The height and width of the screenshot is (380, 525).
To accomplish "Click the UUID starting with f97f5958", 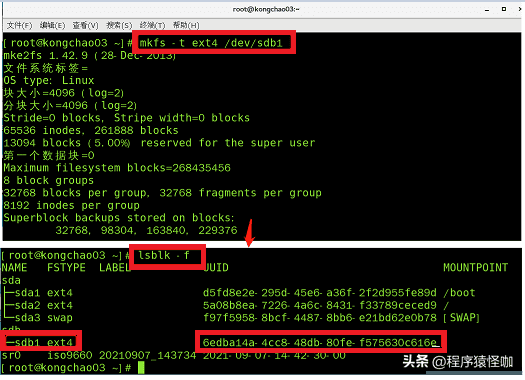I will (x=320, y=318).
